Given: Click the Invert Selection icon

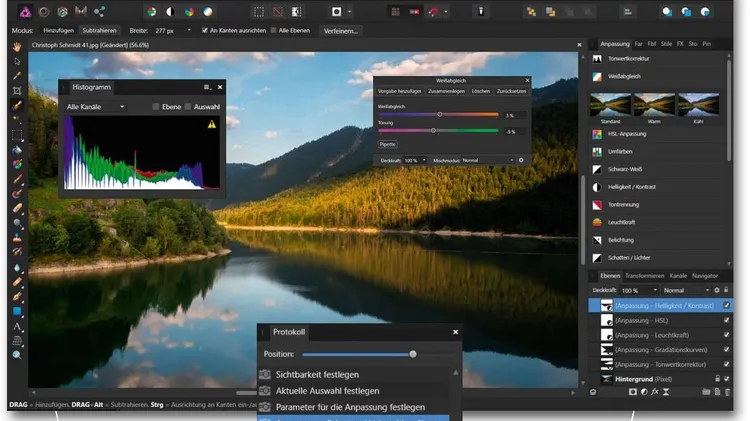Looking at the screenshot, I should pos(297,12).
